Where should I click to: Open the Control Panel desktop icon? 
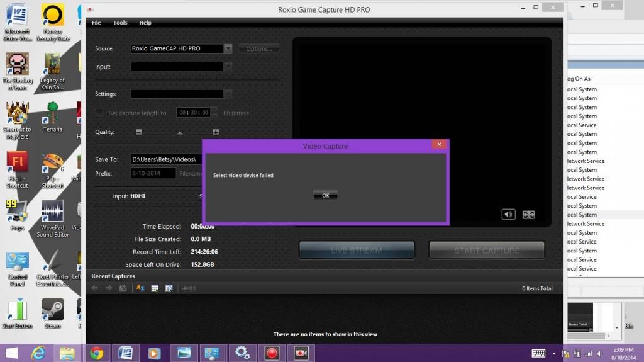pos(17,269)
